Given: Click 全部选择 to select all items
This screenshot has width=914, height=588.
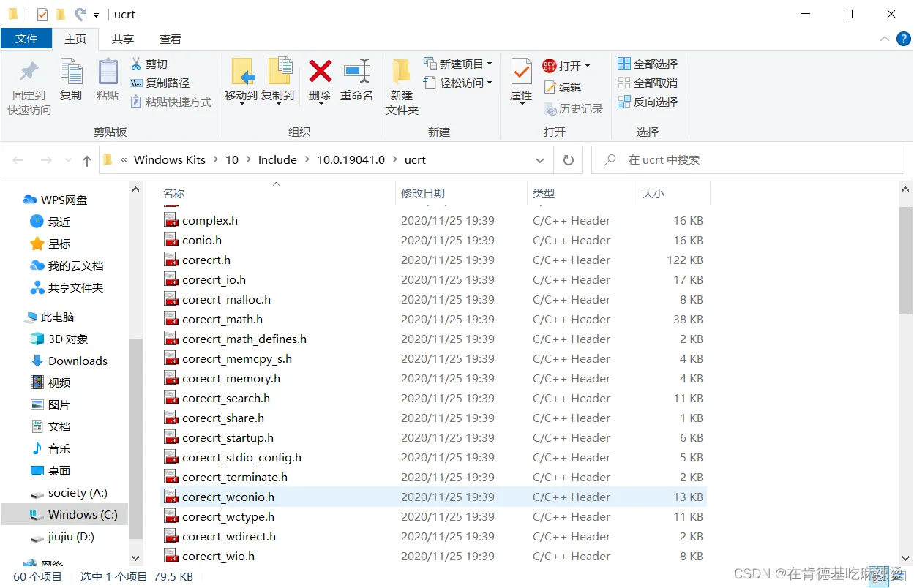Looking at the screenshot, I should (x=647, y=63).
